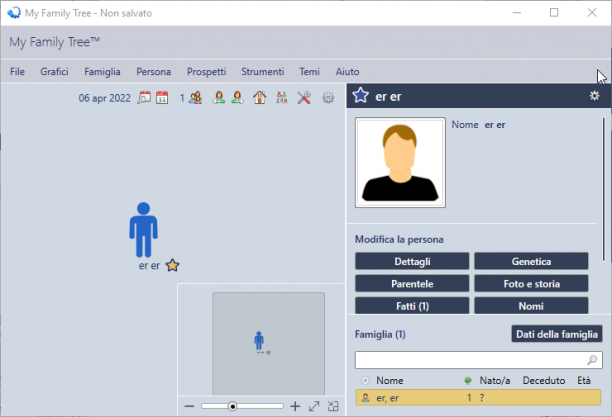Image resolution: width=612 pixels, height=417 pixels.
Task: Click the Dettagli button
Action: 412,261
